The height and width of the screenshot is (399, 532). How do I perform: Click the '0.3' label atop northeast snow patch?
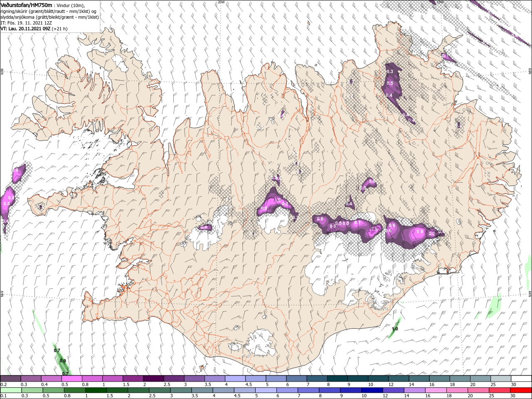pos(390,72)
